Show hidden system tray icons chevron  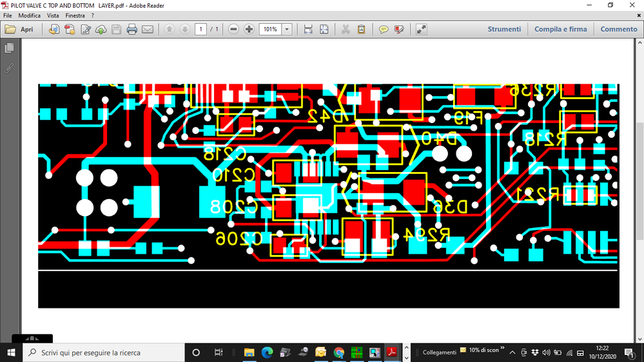point(512,352)
